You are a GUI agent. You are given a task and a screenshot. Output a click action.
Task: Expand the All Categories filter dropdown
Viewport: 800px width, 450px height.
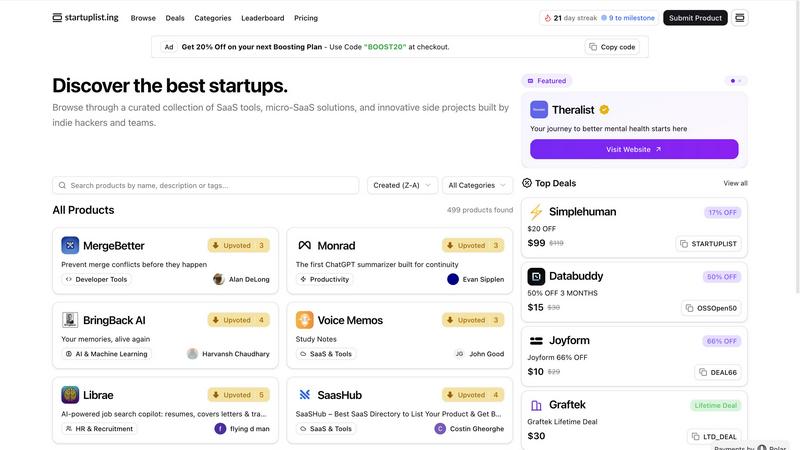[477, 185]
